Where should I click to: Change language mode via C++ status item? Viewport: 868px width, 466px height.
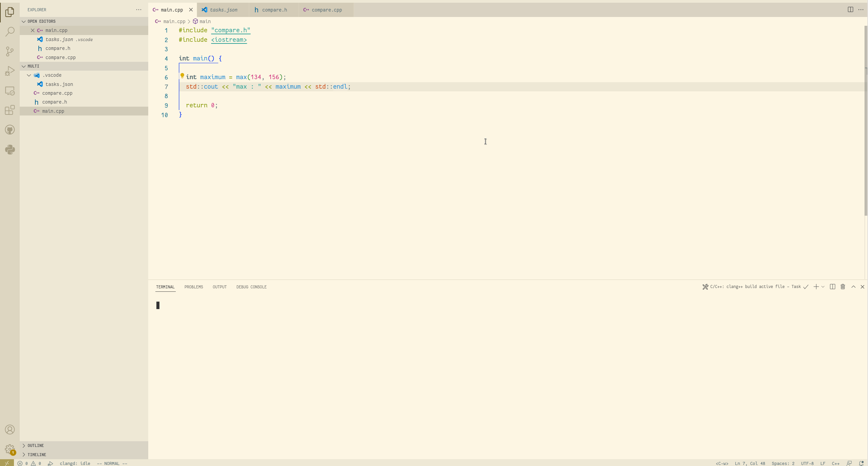click(835, 463)
